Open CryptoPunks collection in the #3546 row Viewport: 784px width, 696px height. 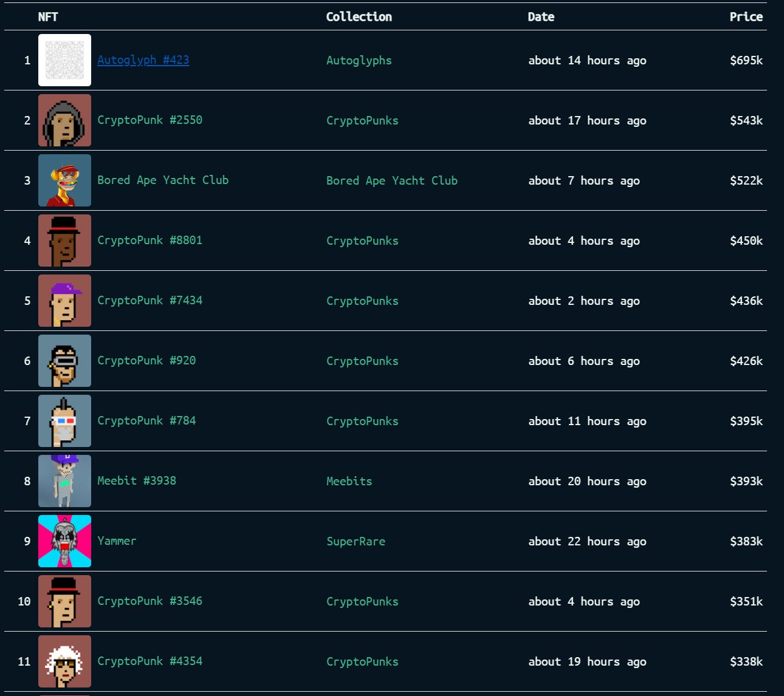click(x=362, y=601)
